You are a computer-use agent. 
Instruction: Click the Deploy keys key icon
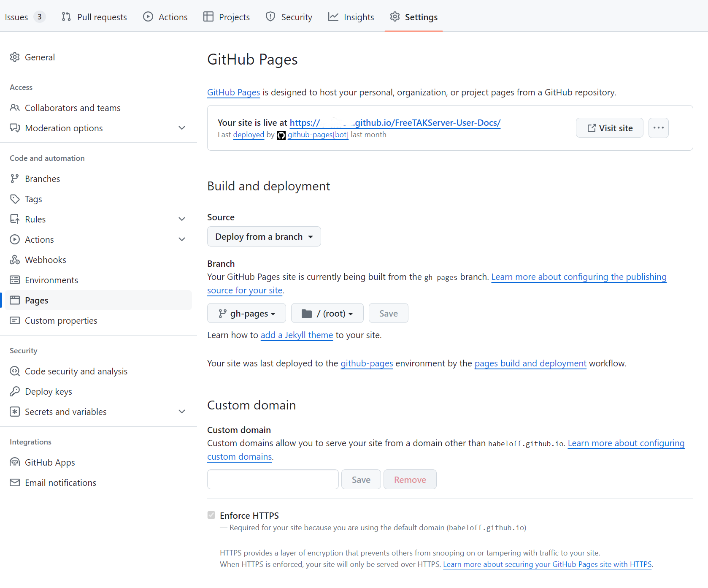point(15,391)
